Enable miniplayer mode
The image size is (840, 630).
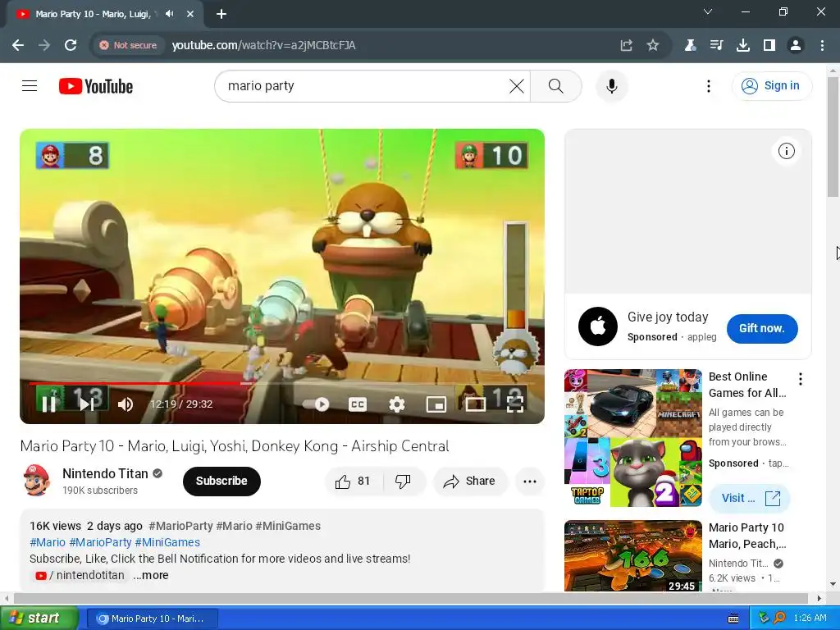point(436,404)
